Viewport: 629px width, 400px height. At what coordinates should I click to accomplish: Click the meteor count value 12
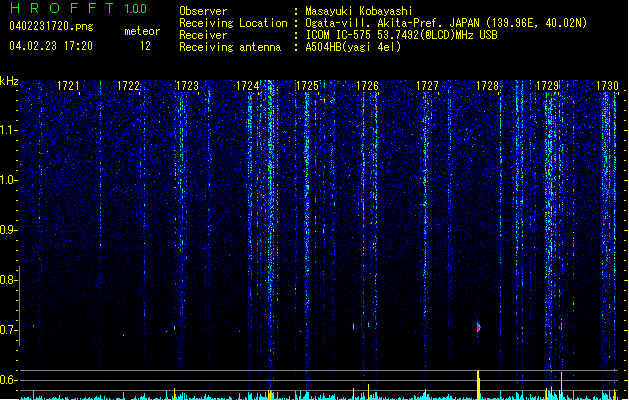(x=145, y=46)
